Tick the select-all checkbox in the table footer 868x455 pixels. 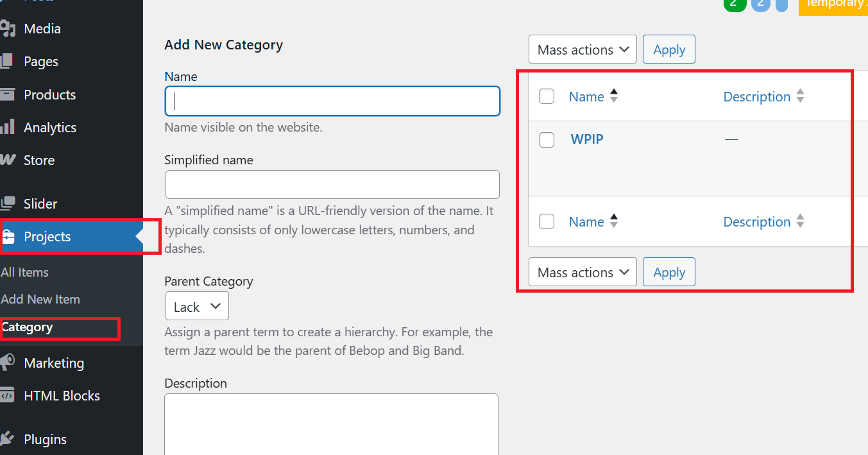point(547,222)
